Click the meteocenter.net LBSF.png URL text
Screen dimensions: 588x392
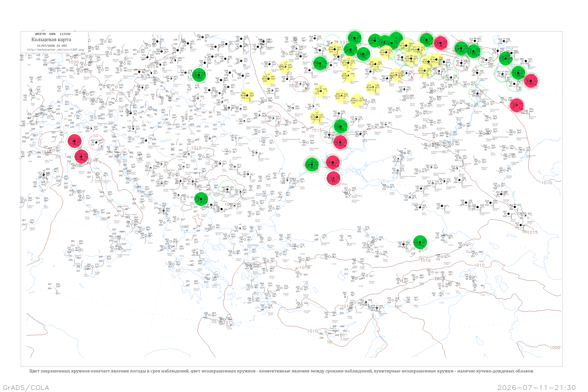55,50
